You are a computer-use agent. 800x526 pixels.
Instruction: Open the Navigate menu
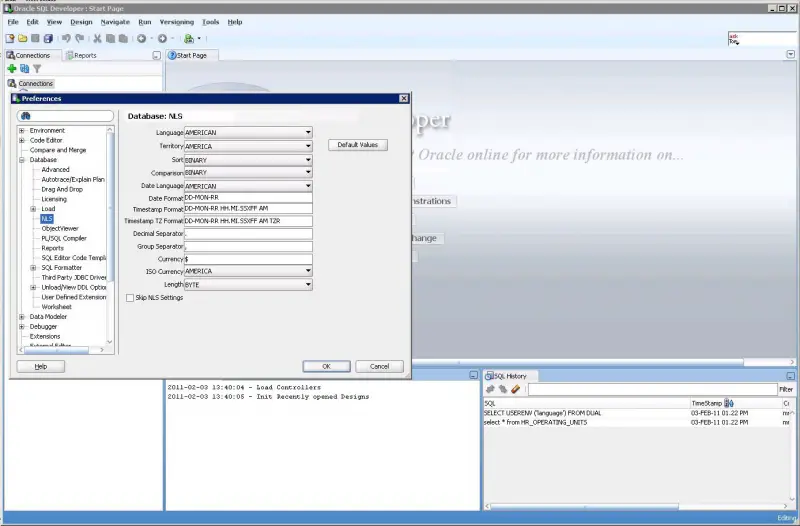[115, 22]
